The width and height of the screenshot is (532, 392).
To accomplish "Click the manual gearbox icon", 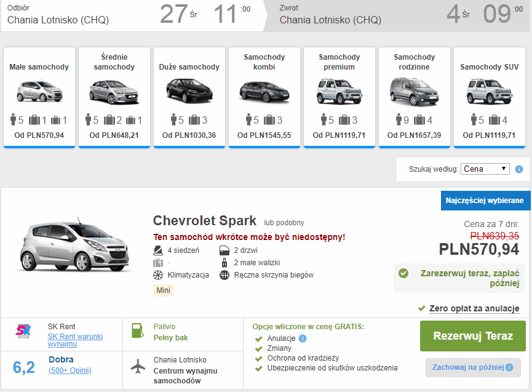I will click(x=224, y=275).
